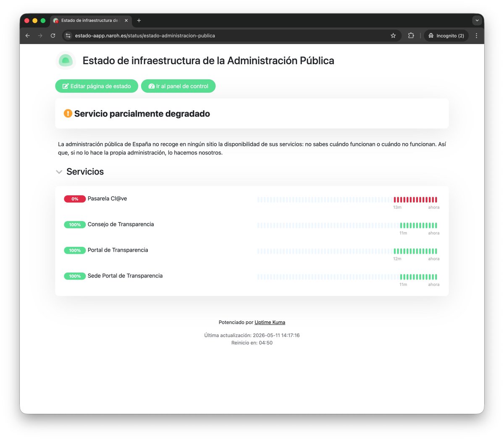This screenshot has height=440, width=504.
Task: Open the Extensions puzzle icon
Action: (411, 36)
